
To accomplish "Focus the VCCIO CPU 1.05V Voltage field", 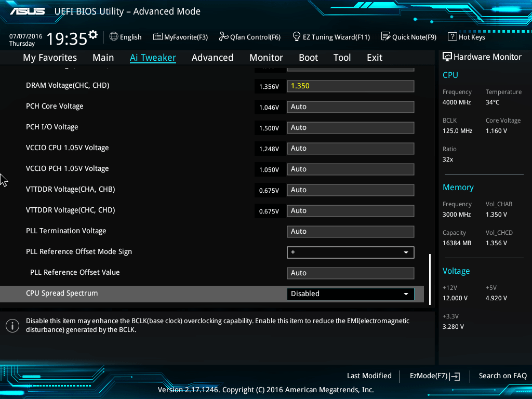I will (x=351, y=149).
